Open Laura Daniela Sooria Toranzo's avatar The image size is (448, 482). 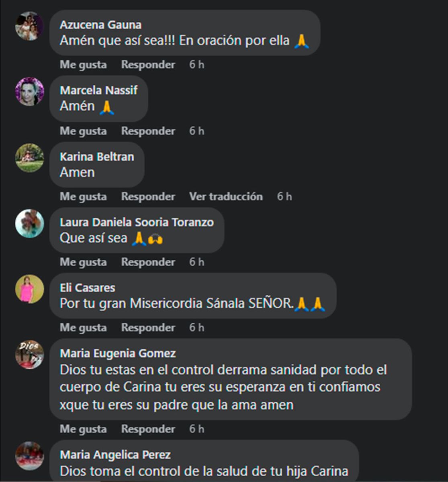[x=29, y=223]
